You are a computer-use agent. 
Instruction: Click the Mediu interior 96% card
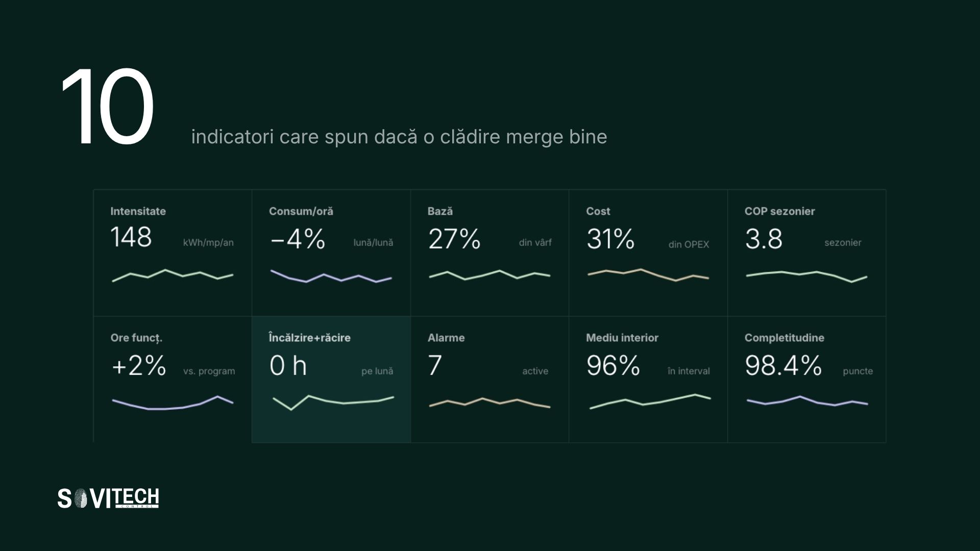coord(648,380)
